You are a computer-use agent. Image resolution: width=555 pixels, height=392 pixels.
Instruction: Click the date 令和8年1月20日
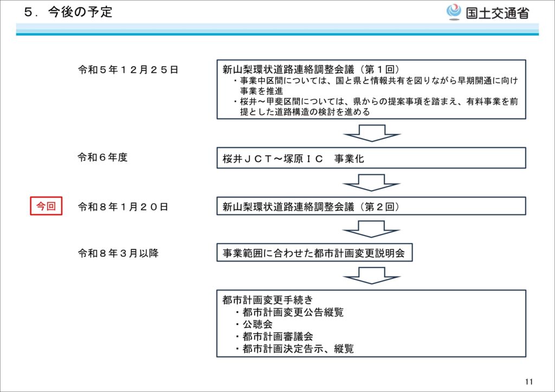click(122, 206)
